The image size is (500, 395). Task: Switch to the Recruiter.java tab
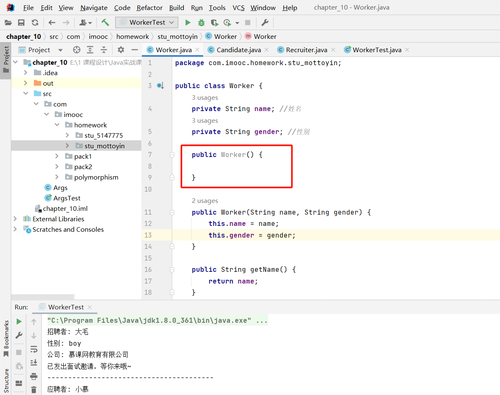pos(306,50)
